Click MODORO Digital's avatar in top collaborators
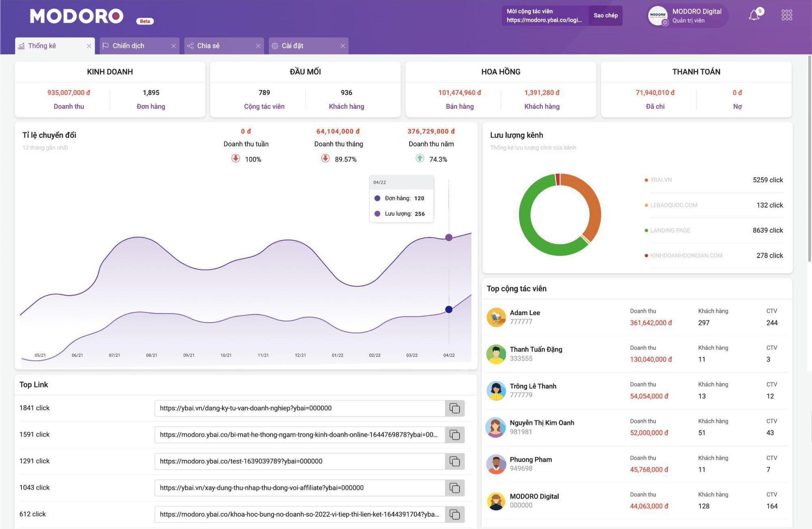Screen dimensions: 812x529 click(496, 501)
